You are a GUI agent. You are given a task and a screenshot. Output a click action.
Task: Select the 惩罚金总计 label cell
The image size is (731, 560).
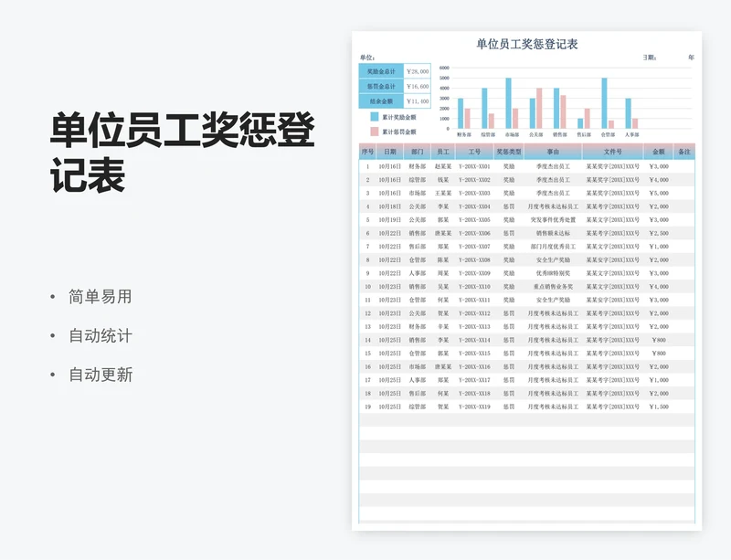click(x=381, y=86)
